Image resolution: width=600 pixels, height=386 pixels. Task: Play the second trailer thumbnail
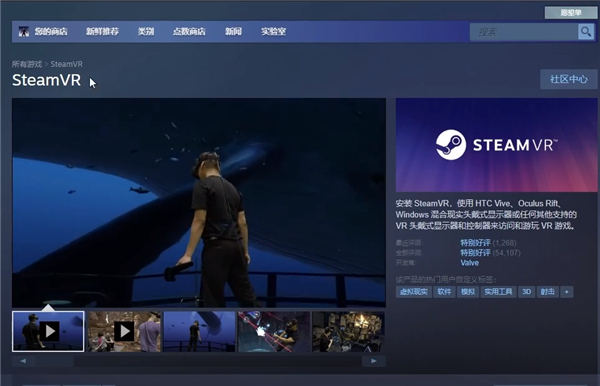point(124,331)
